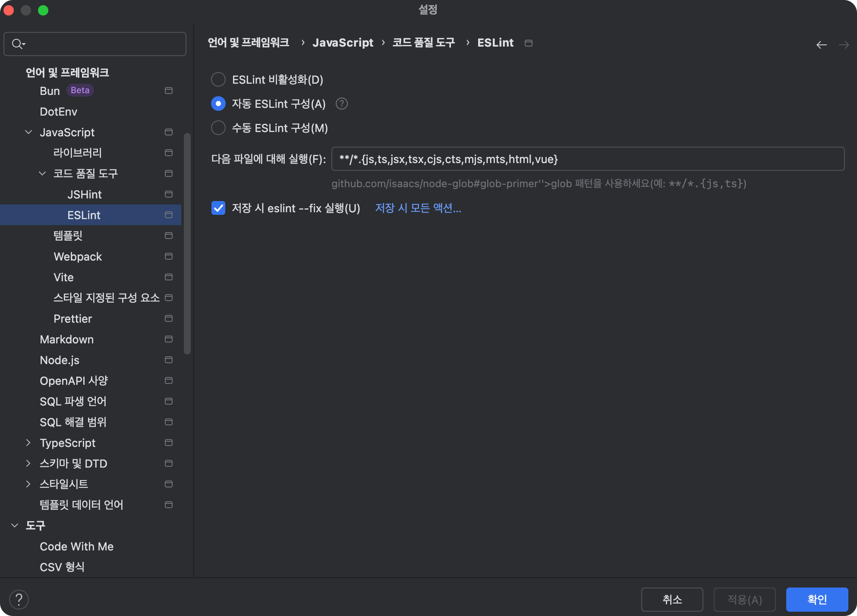
Task: Click project-level icon beside ESLint breadcrumb
Action: [528, 43]
